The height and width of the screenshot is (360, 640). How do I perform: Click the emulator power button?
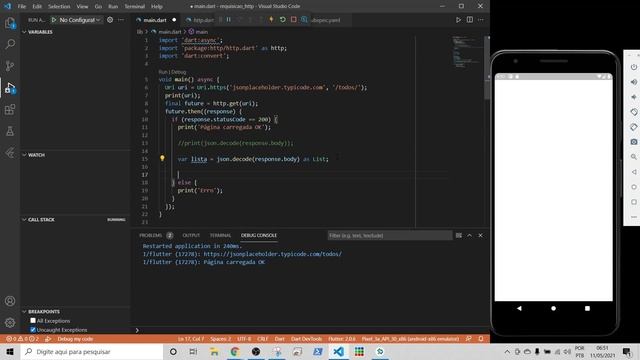633,67
